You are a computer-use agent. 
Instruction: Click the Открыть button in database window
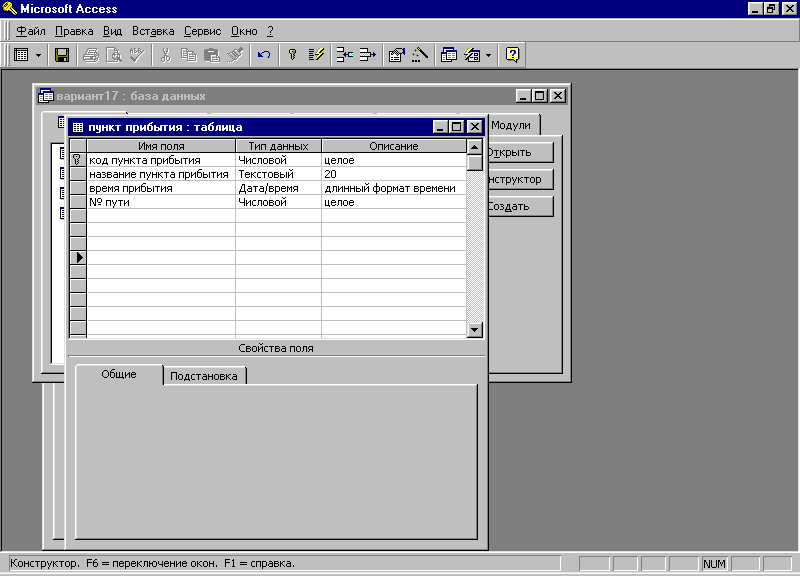[x=519, y=152]
